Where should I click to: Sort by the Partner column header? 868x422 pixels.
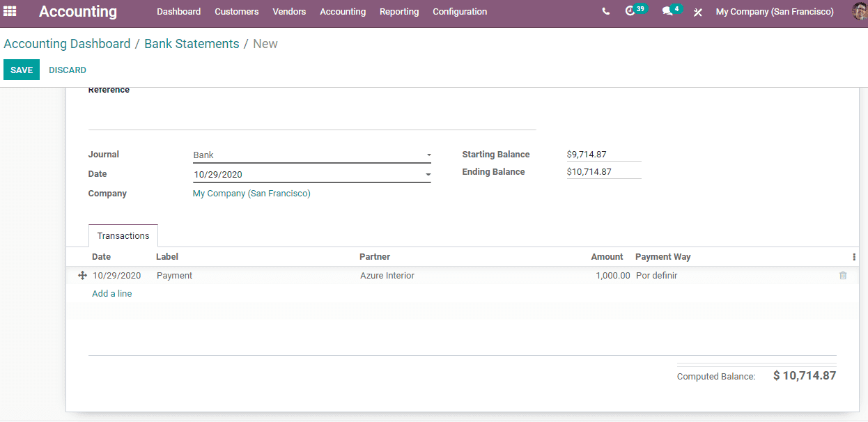(375, 257)
